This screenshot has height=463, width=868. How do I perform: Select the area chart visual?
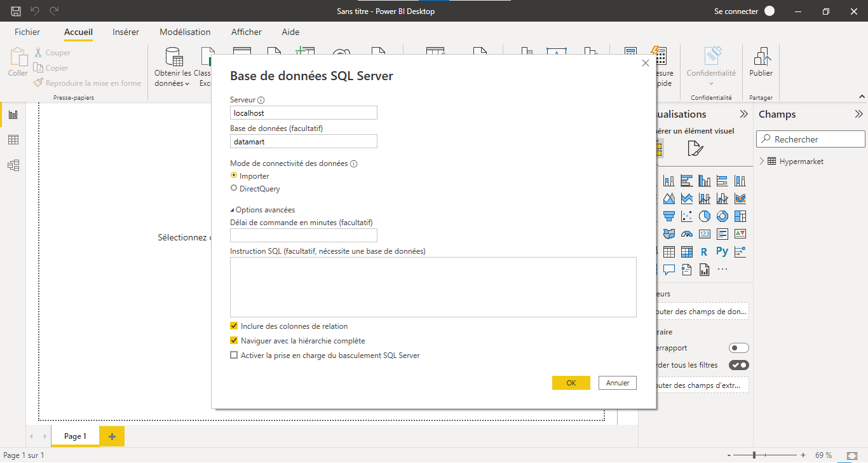tap(668, 198)
